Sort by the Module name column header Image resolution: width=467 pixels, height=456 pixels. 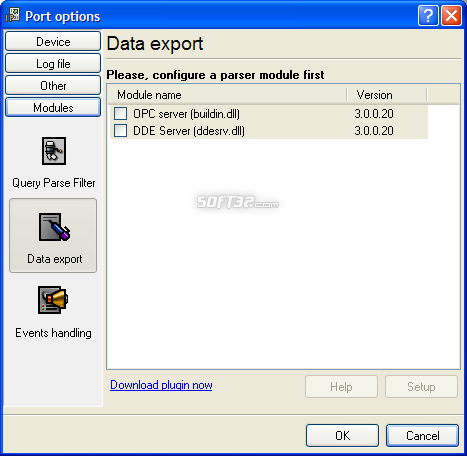pyautogui.click(x=228, y=95)
